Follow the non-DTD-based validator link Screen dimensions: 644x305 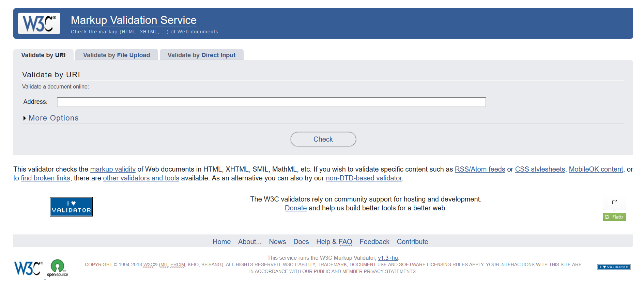[364, 178]
